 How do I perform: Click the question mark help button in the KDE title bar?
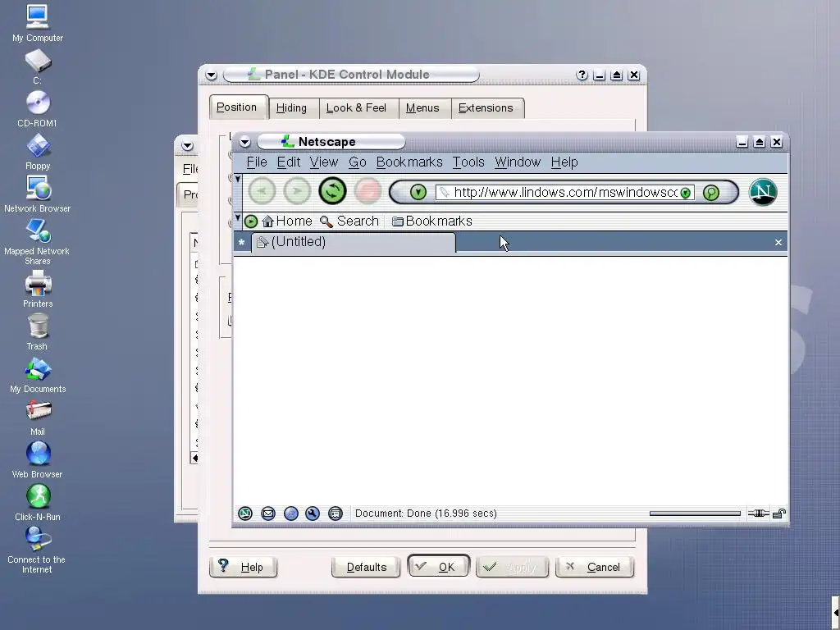click(582, 75)
